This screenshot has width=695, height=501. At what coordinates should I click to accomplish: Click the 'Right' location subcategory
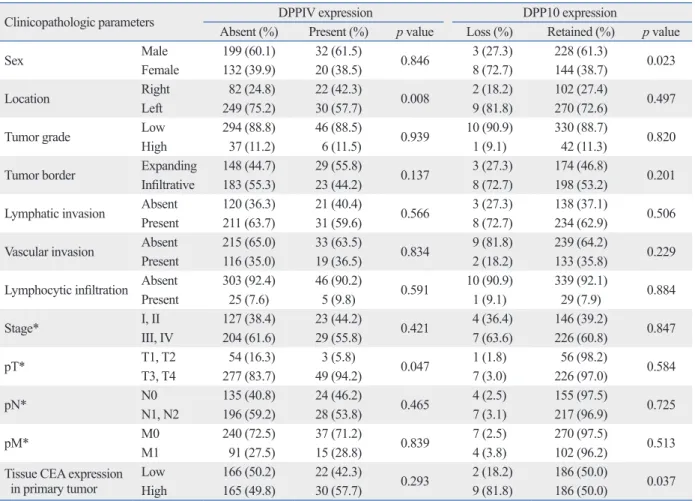pyautogui.click(x=155, y=89)
